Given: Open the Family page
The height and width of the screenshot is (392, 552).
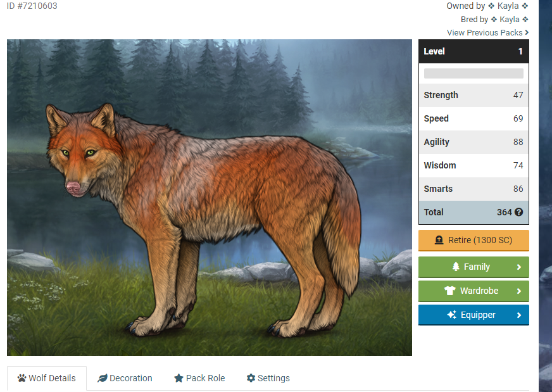Looking at the screenshot, I should coord(474,267).
